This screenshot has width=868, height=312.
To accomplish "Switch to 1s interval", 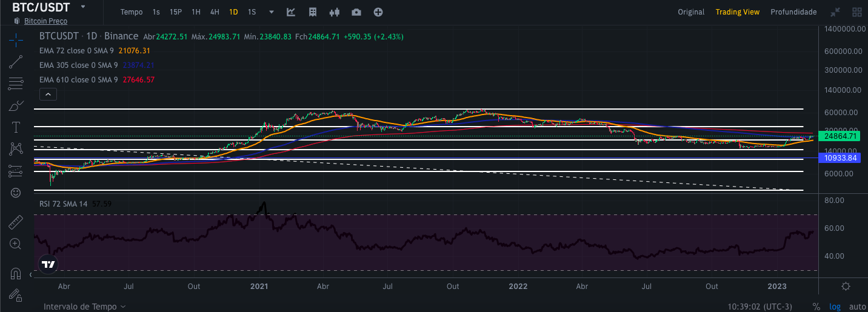I will click(156, 12).
